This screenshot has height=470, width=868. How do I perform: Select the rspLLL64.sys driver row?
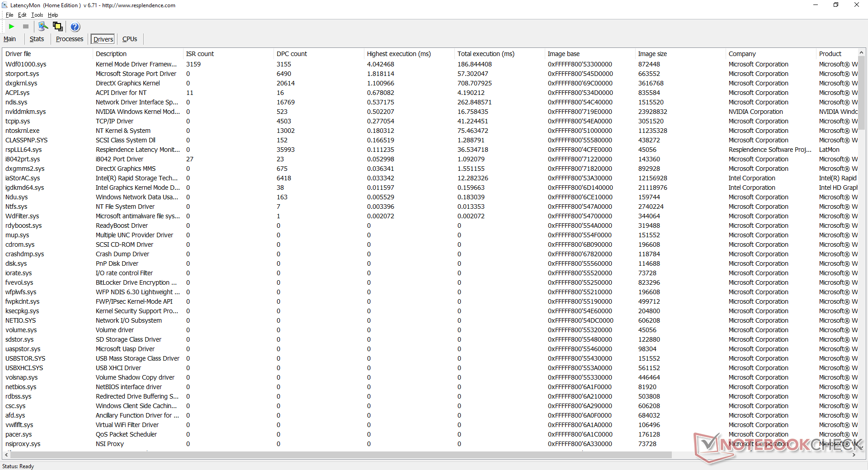point(430,150)
